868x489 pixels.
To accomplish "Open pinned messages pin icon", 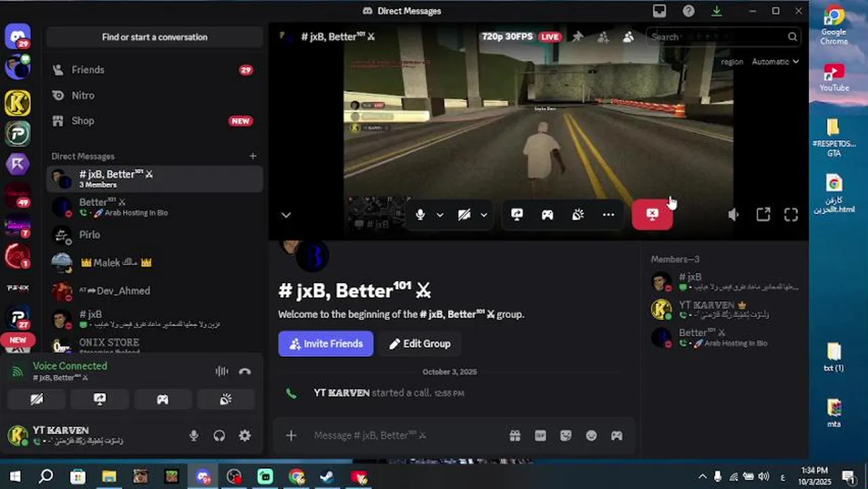I will [577, 37].
